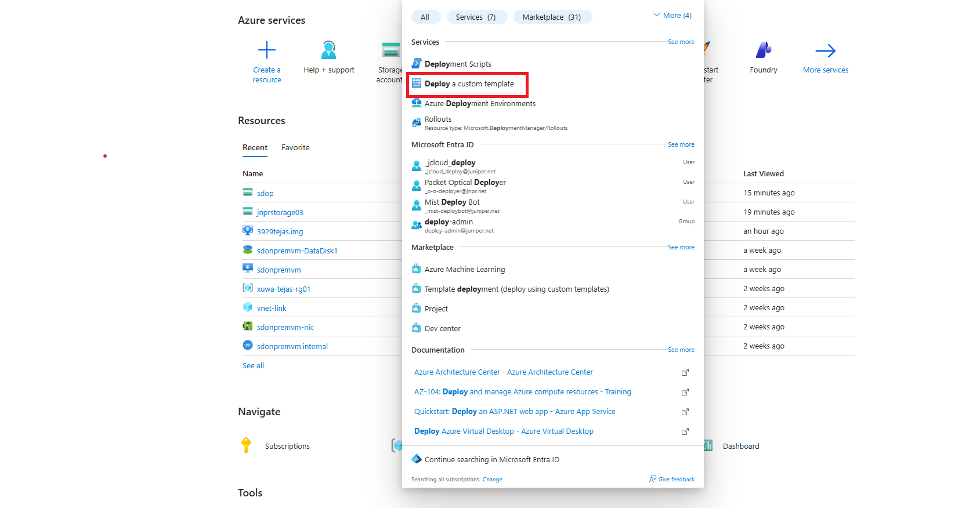Screen dimensions: 980x508
Task: Open Deployment Scripts service result
Action: pyautogui.click(x=458, y=64)
